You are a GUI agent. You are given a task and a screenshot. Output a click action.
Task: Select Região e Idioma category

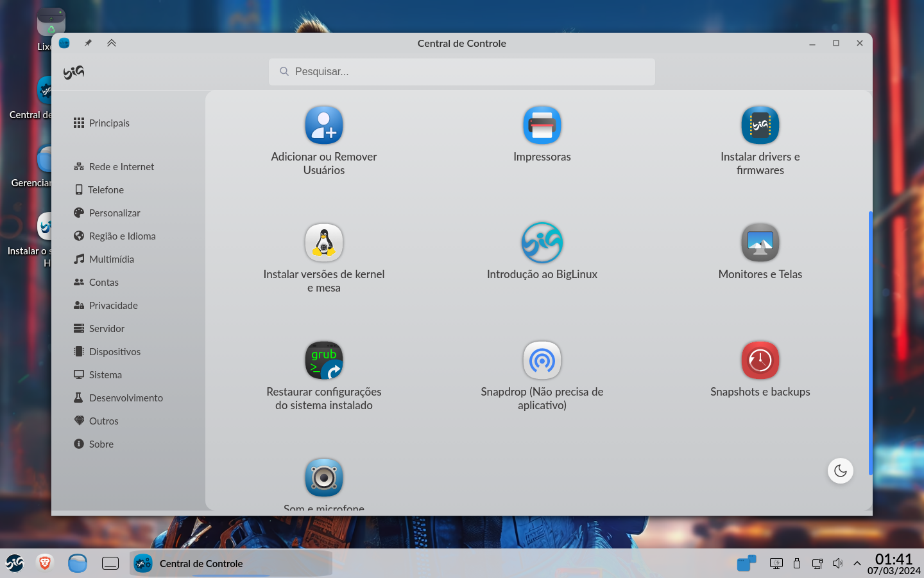115,236
